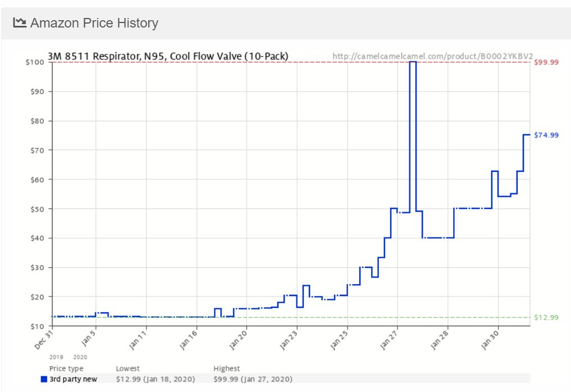Screen dimensions: 571x392
Task: Click the Amazon Price History heading
Action: click(94, 23)
